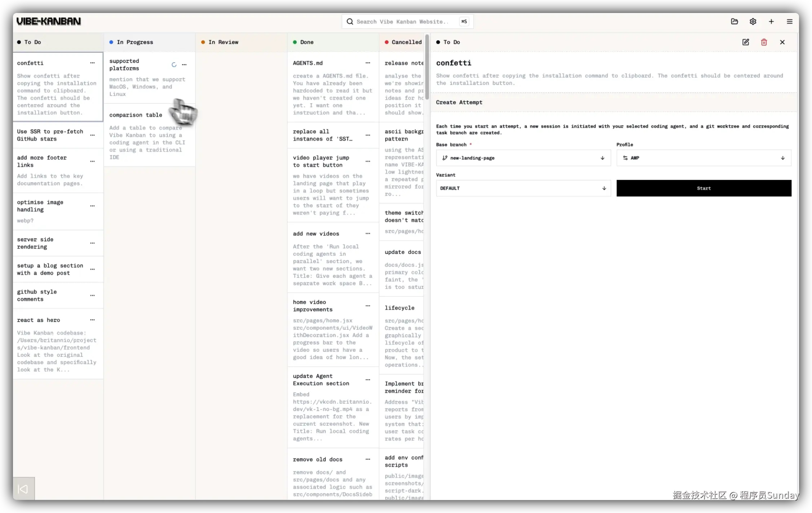Click the skip-to-start icon at bottom left
This screenshot has width=812, height=513.
[23, 489]
